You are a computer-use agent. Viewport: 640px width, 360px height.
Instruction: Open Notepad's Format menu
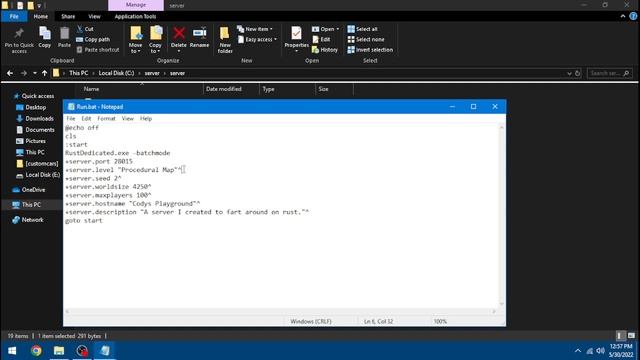click(x=106, y=118)
